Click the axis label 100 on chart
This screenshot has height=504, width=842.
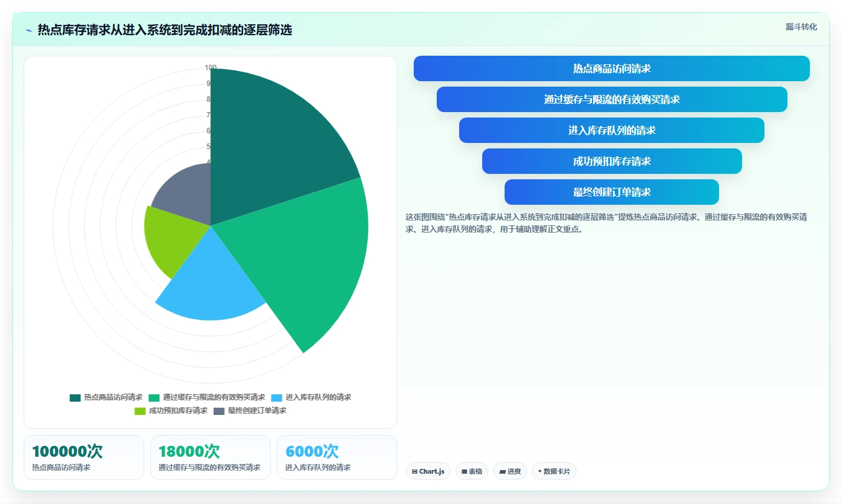pos(210,68)
